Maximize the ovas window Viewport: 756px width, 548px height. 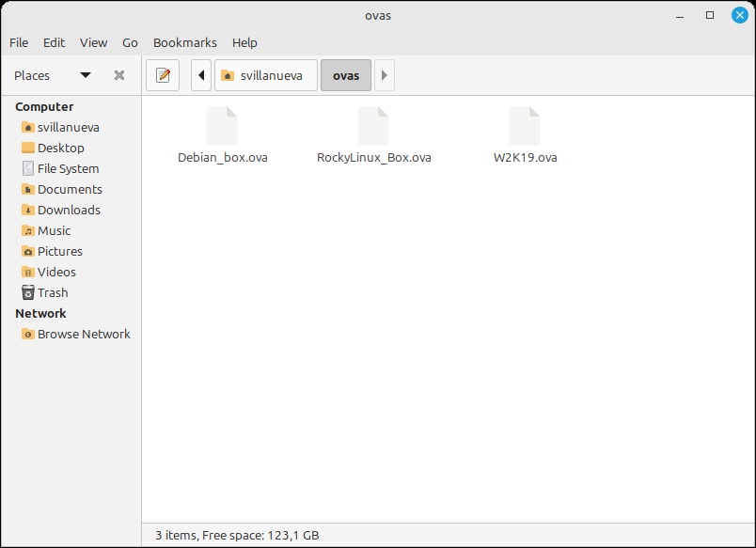[x=710, y=15]
